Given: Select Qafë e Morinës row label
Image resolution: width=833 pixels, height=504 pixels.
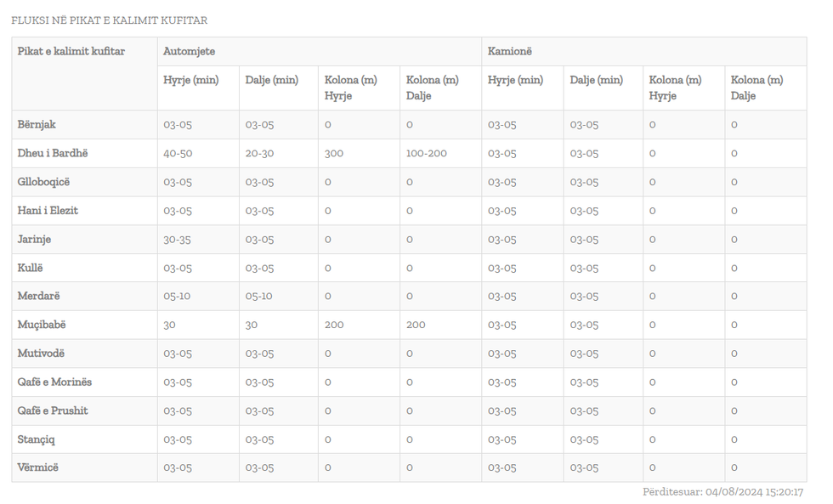Looking at the screenshot, I should click(x=54, y=382).
